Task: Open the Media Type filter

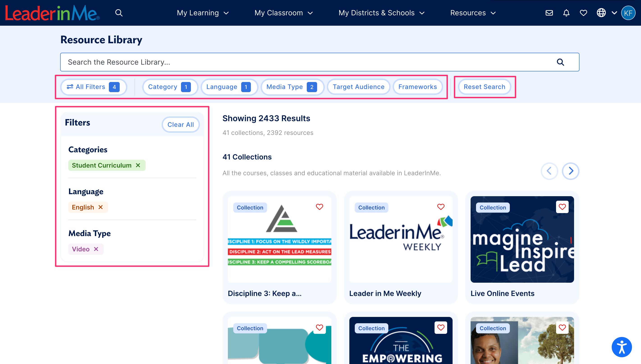Action: point(292,87)
